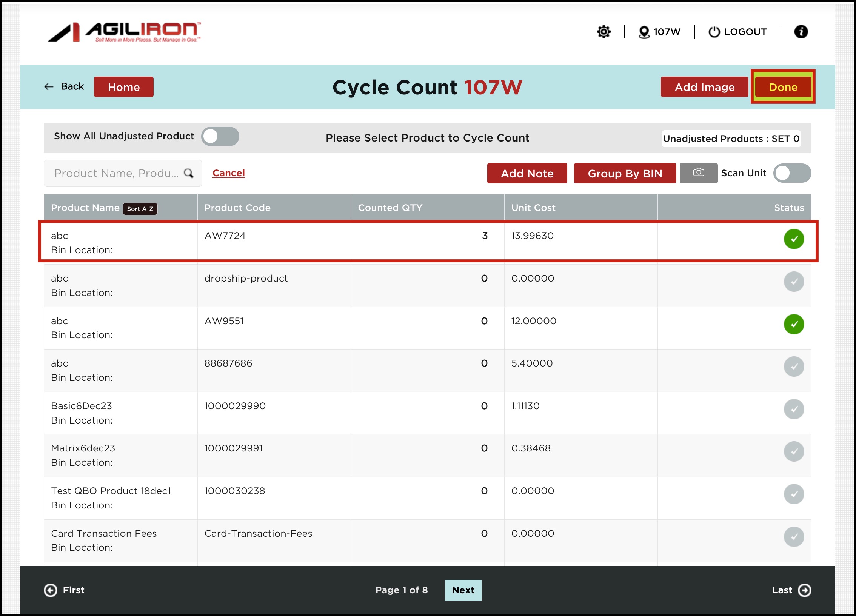Click the info icon in header

pos(801,32)
